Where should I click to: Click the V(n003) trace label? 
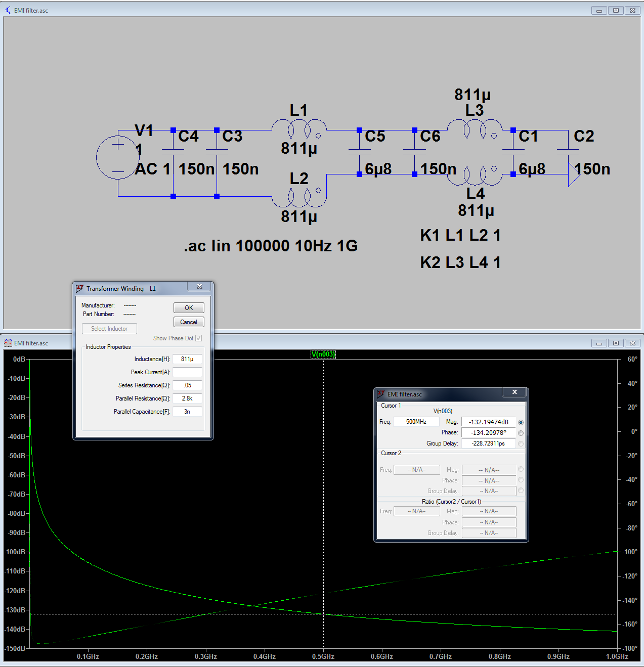pos(323,354)
